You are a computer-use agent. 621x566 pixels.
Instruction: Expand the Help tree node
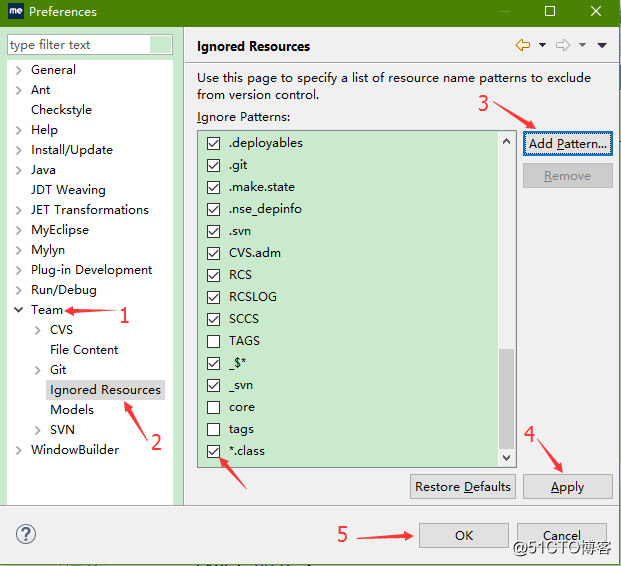pos(18,130)
